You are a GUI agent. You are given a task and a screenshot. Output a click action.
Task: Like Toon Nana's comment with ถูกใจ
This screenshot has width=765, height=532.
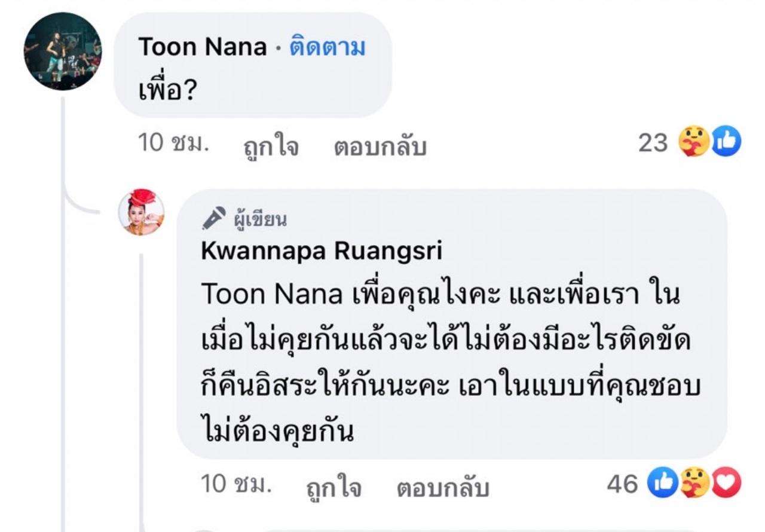tap(271, 145)
